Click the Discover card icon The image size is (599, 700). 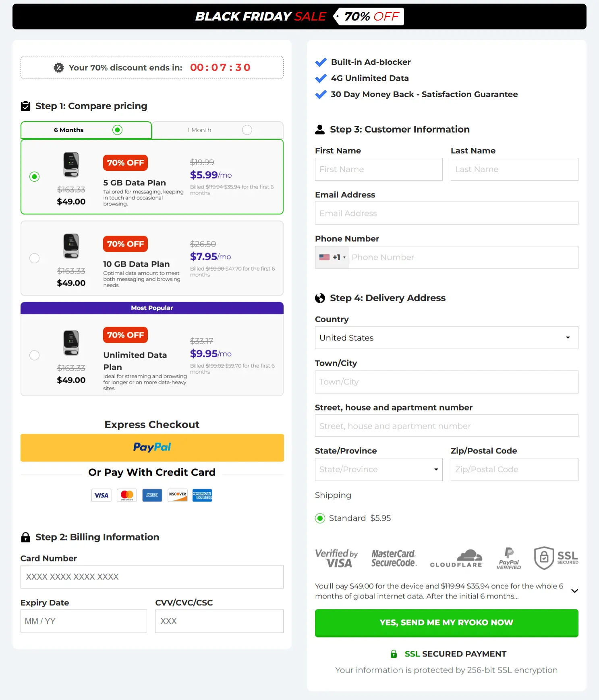[177, 495]
